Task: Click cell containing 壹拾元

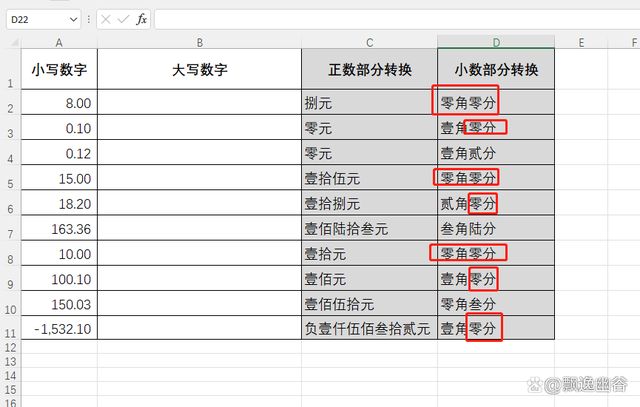Action: pos(370,254)
